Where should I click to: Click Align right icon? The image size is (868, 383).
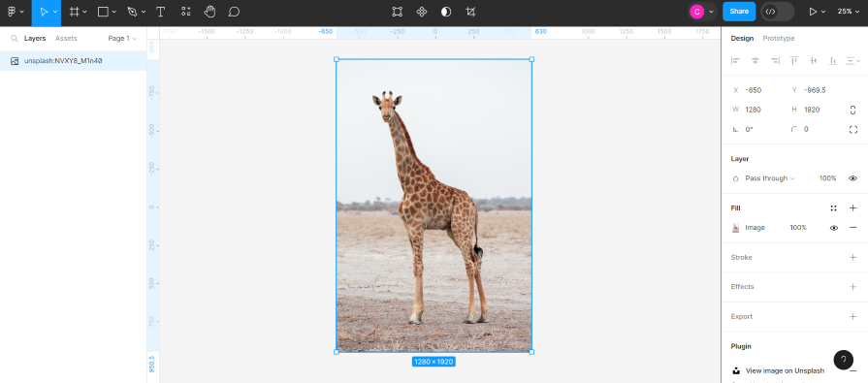(x=775, y=60)
